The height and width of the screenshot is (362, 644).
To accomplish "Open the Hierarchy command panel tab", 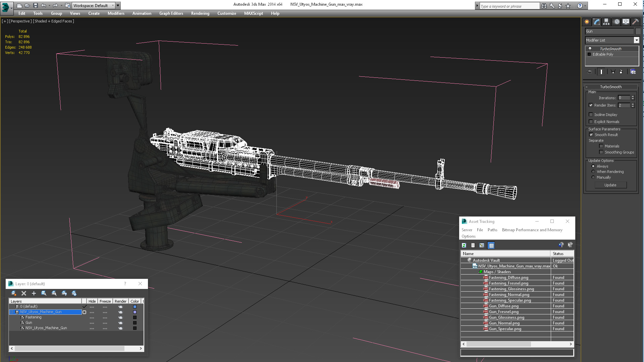I will coord(606,22).
